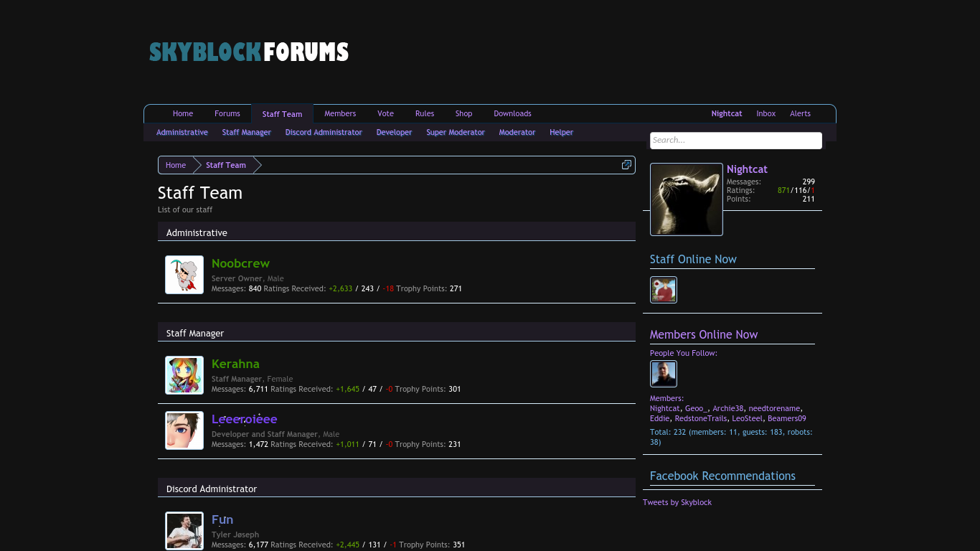The image size is (980, 551).
Task: Focus the Search input field
Action: click(x=736, y=141)
